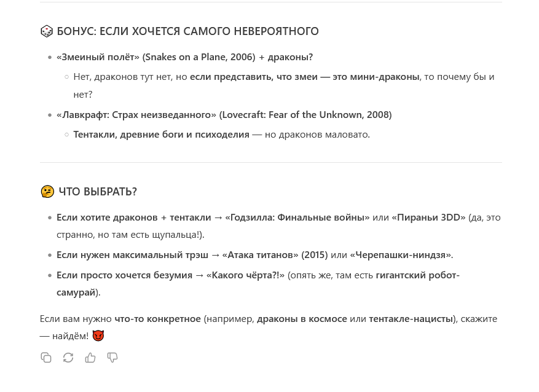Click the «Лавкрафт: Страх неизведанного» title
The width and height of the screenshot is (539, 392).
click(x=136, y=115)
